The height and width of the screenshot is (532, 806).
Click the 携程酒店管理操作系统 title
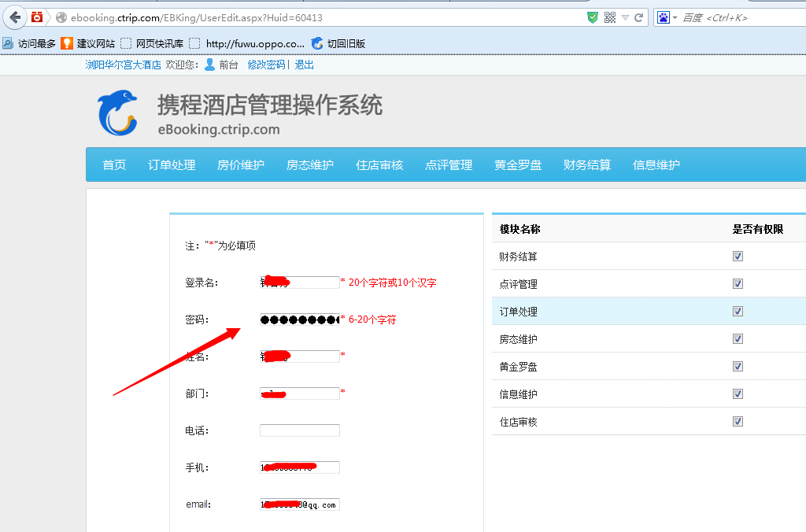pyautogui.click(x=270, y=105)
